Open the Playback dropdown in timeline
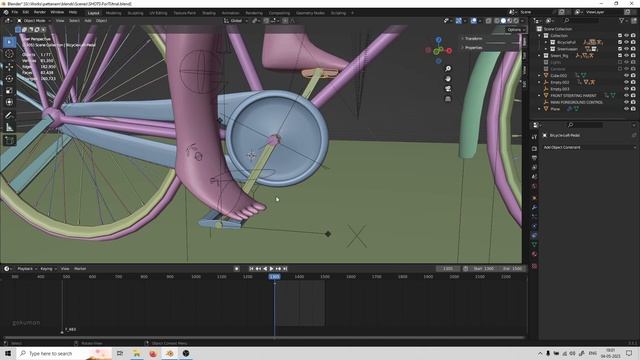Image resolution: width=640 pixels, height=360 pixels. pos(27,269)
